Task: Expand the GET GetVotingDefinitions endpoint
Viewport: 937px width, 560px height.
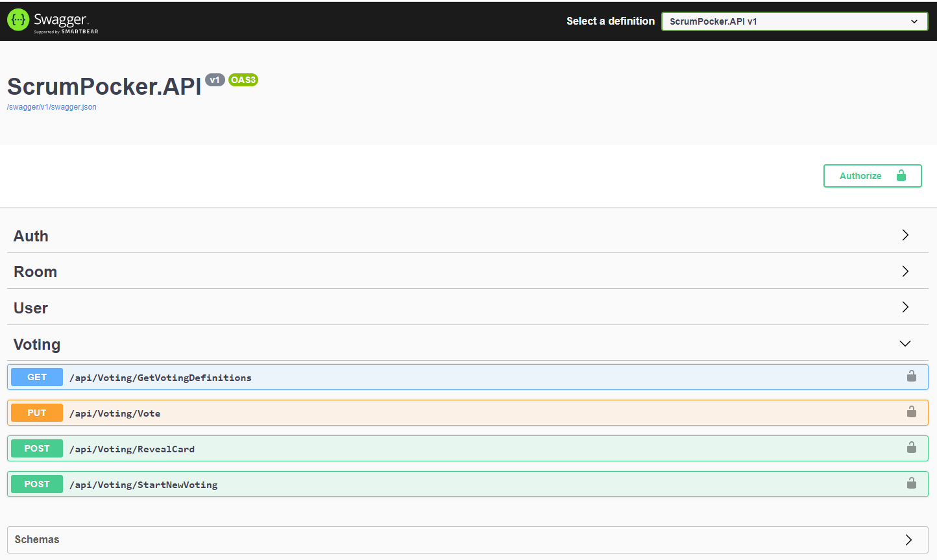Action: (x=467, y=377)
